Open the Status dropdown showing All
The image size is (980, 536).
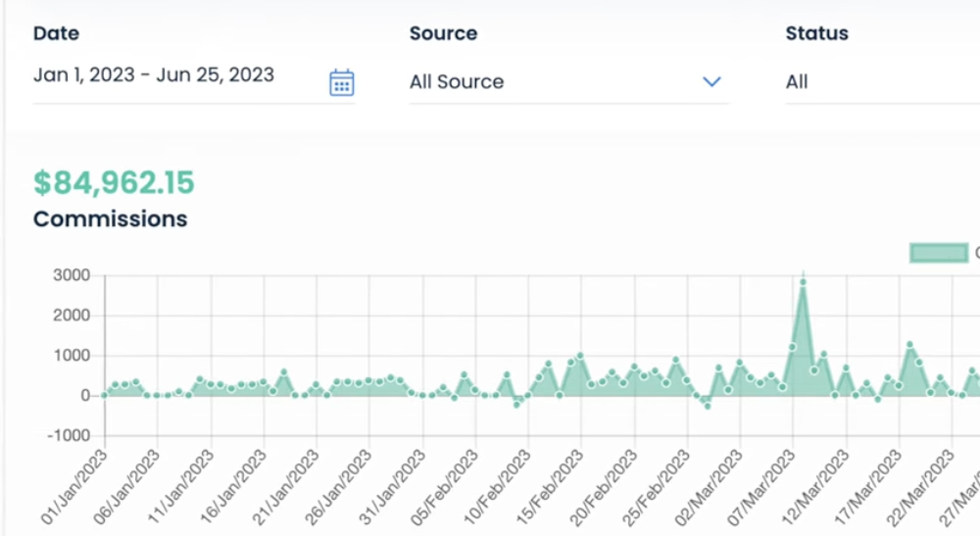[883, 82]
